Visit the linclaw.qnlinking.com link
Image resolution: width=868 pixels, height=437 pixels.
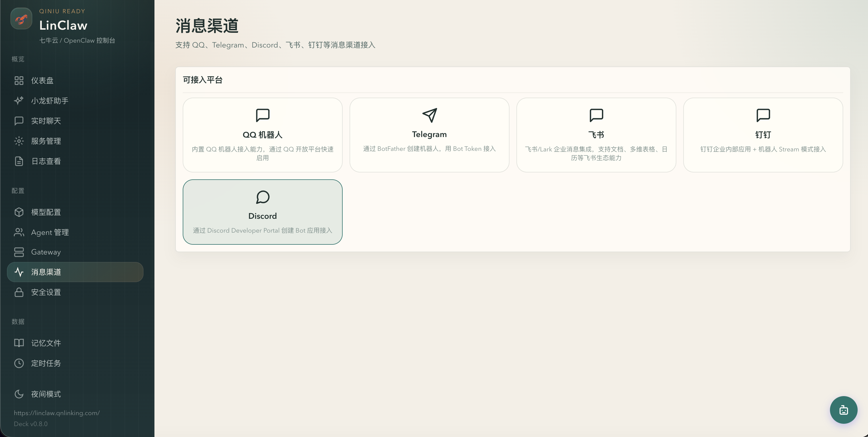point(56,413)
